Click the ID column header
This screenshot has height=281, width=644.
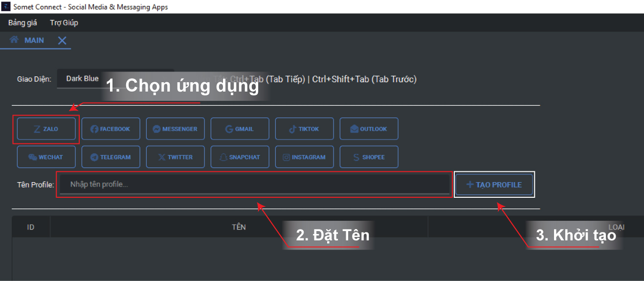coord(31,227)
